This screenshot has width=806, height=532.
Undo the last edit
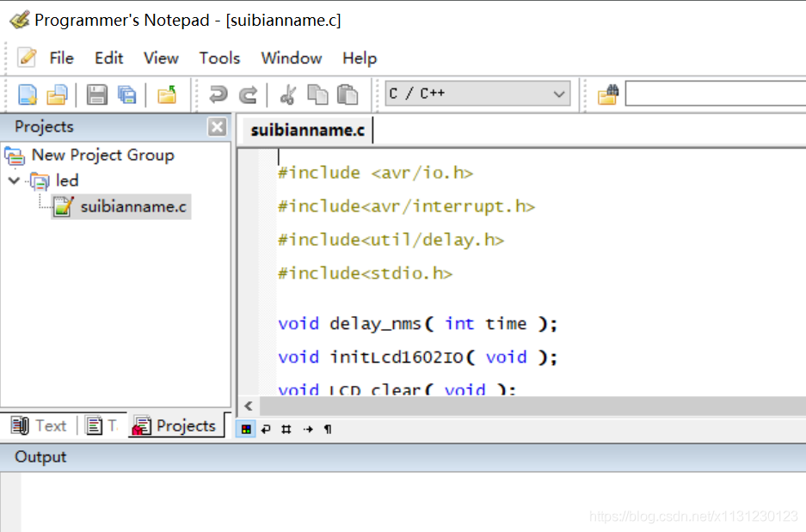tap(218, 95)
